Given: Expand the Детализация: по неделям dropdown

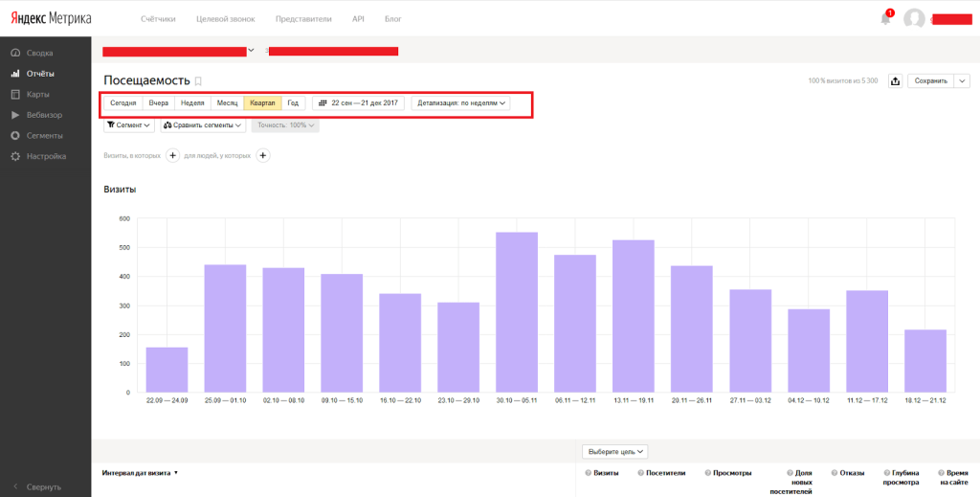Looking at the screenshot, I should point(461,102).
